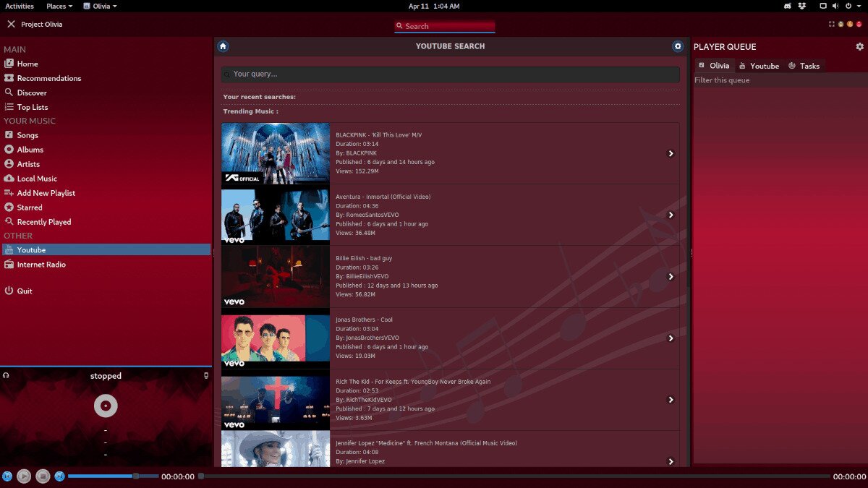Click the Your query input field
The width and height of the screenshot is (868, 488).
(451, 74)
